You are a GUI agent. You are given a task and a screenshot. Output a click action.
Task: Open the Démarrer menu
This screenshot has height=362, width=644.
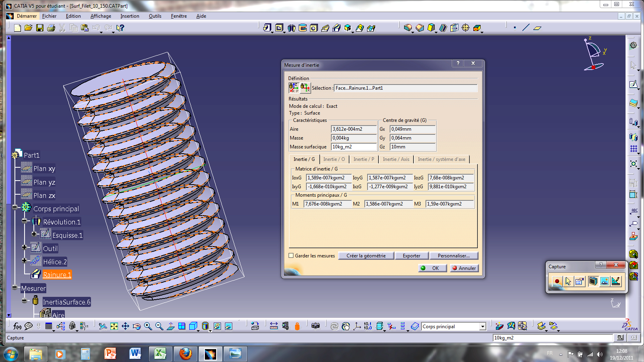click(x=27, y=16)
